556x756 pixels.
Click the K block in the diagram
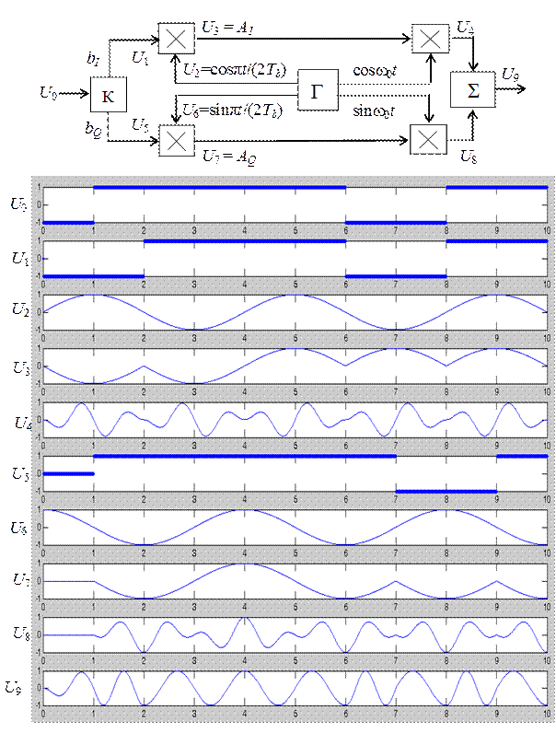[109, 95]
